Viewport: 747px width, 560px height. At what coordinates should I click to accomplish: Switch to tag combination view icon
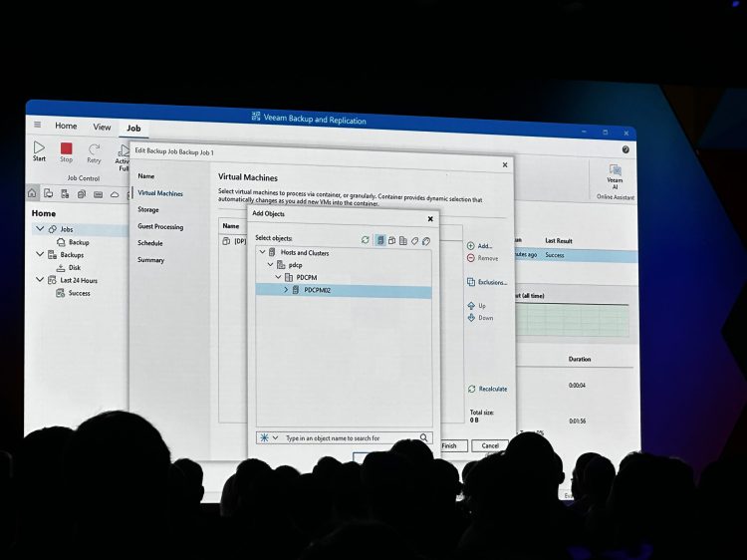426,241
